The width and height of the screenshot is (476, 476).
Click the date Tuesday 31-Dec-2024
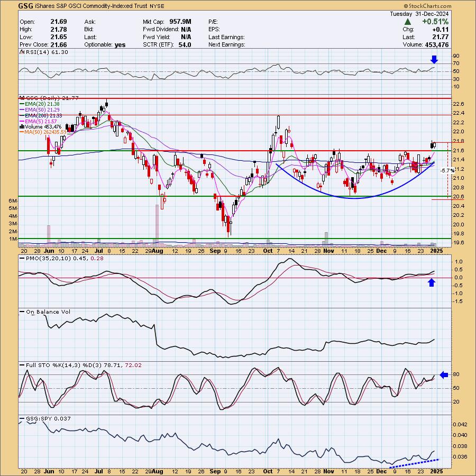click(419, 14)
